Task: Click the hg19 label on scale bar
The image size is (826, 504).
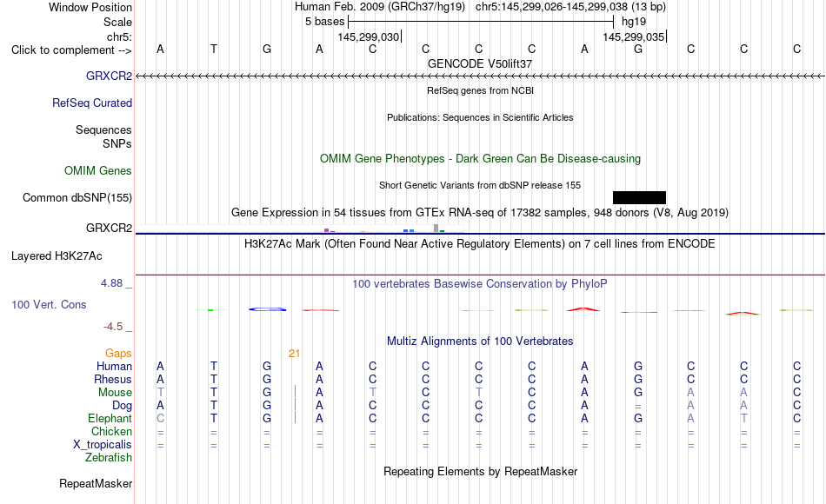Action: pos(634,22)
